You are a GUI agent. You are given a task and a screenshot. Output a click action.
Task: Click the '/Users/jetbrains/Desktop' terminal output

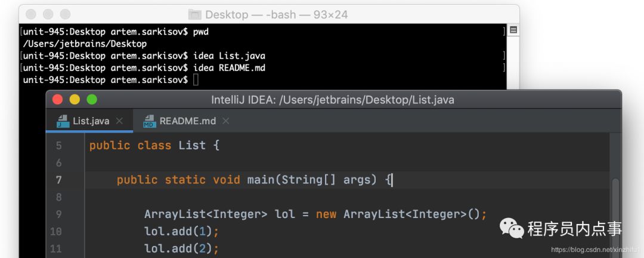pyautogui.click(x=85, y=44)
